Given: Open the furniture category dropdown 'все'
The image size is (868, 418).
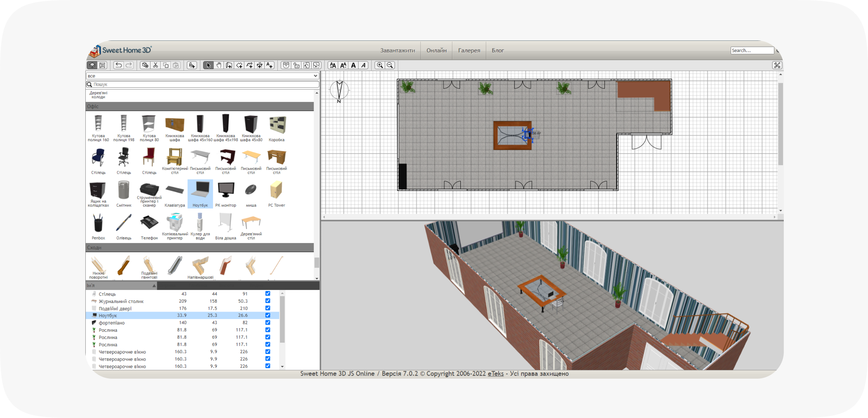Looking at the screenshot, I should coord(202,76).
